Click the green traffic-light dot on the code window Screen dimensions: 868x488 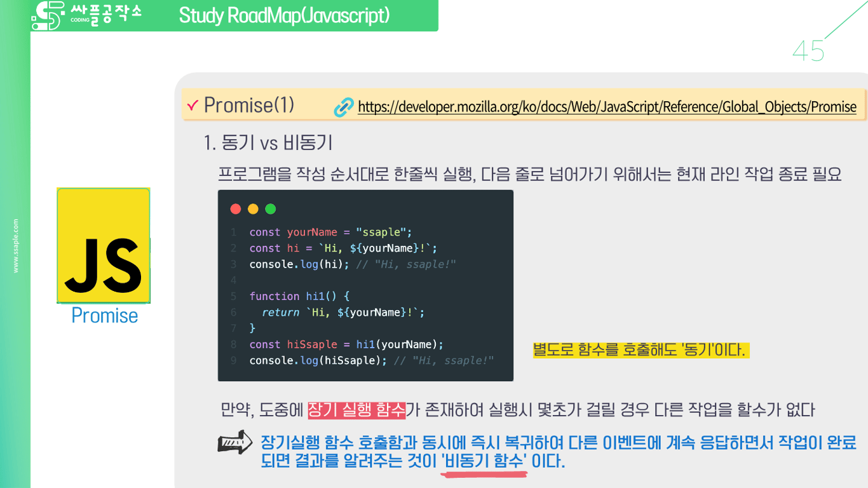tap(269, 208)
